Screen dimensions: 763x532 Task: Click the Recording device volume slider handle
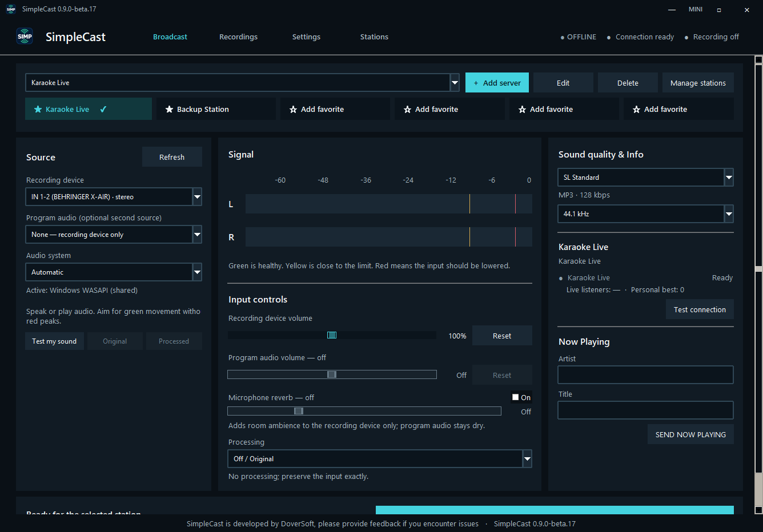tap(332, 336)
